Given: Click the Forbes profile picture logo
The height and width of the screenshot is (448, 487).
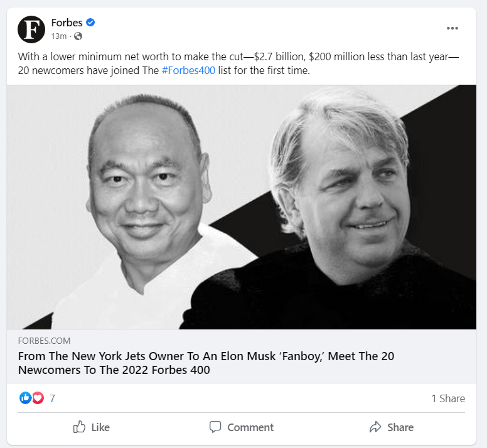Looking at the screenshot, I should pyautogui.click(x=31, y=29).
